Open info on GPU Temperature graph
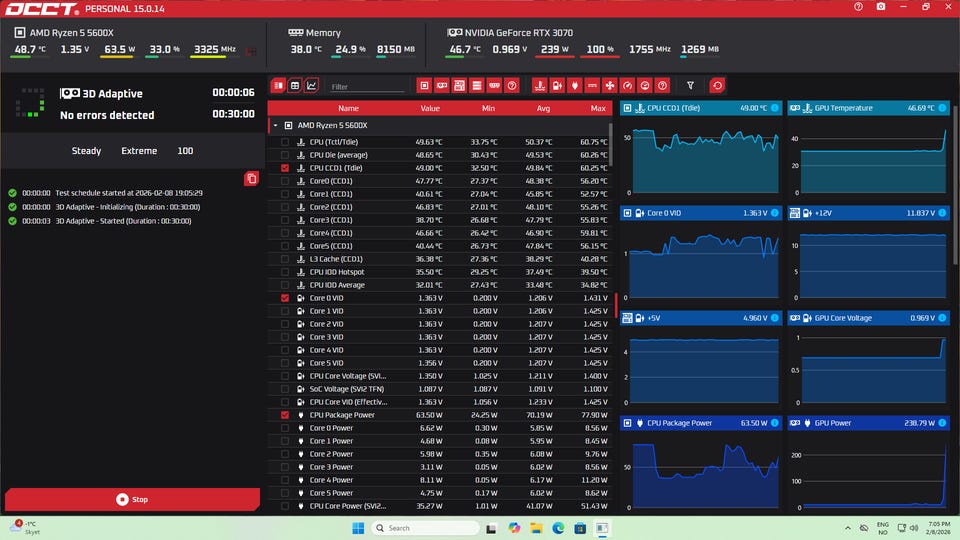The width and height of the screenshot is (960, 540). pyautogui.click(x=942, y=108)
